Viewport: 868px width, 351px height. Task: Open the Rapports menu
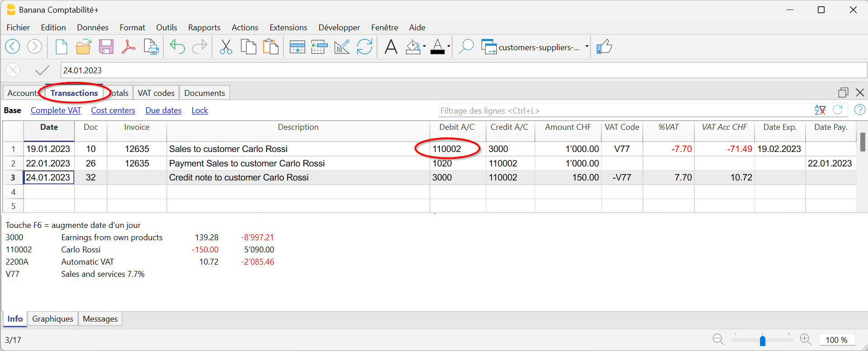pyautogui.click(x=204, y=28)
